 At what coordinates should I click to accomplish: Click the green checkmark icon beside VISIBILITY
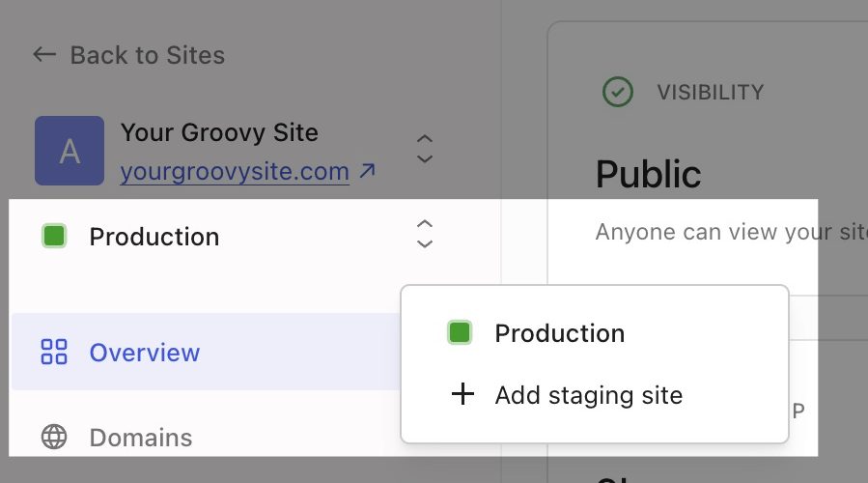point(618,92)
